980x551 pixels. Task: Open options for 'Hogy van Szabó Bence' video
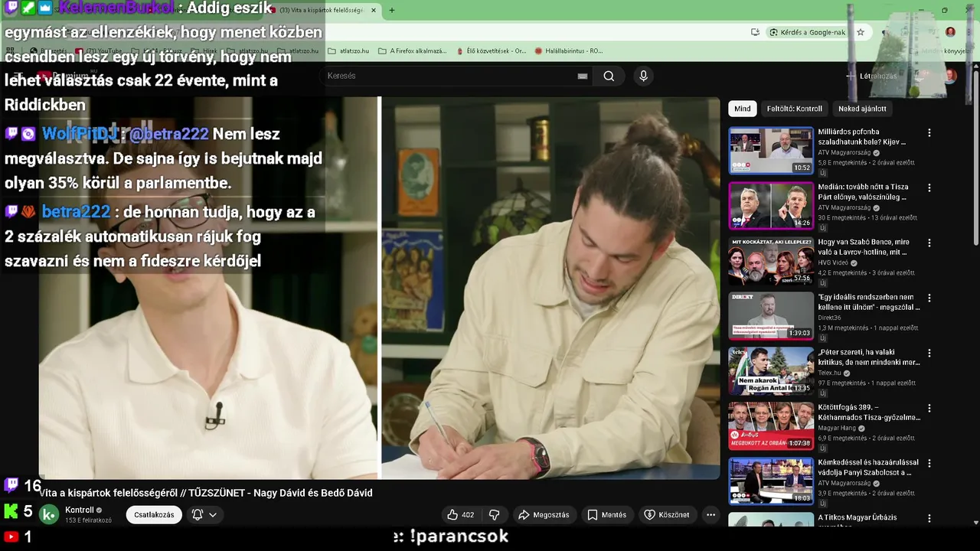pos(929,243)
